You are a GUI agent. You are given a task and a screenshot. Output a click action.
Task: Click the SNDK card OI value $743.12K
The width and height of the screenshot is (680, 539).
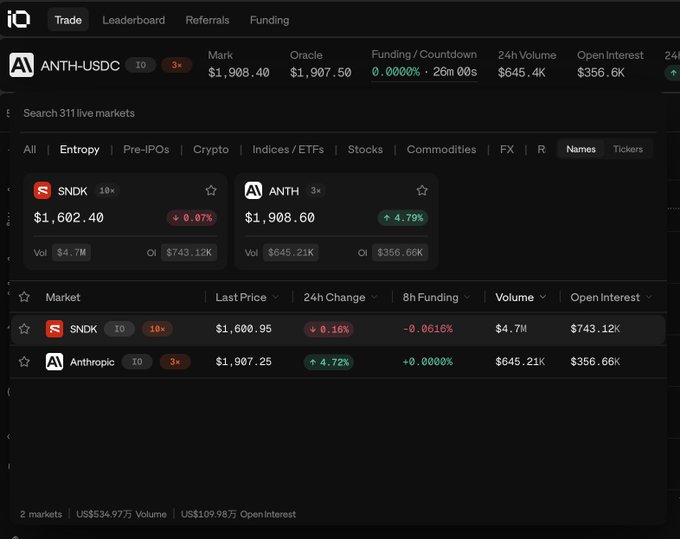(189, 252)
